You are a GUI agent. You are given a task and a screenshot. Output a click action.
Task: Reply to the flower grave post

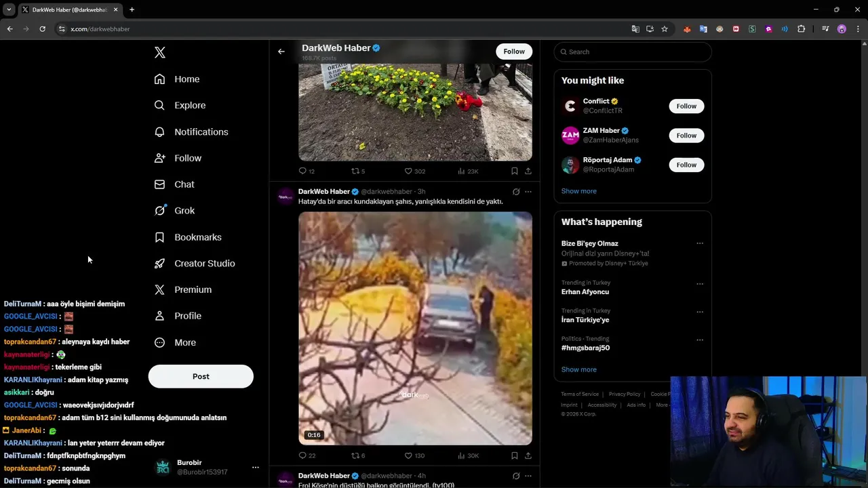(x=307, y=171)
